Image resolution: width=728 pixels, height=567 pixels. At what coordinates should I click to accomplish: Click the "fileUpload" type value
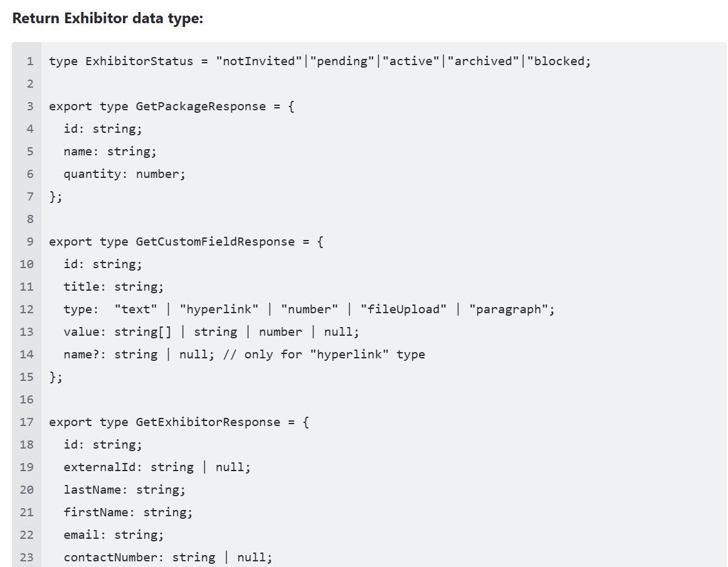pos(403,310)
